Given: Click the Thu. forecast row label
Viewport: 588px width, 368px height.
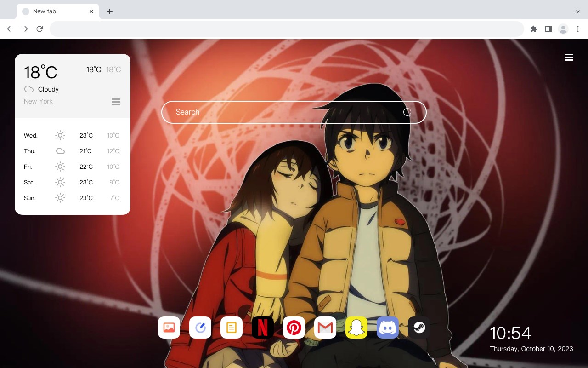Looking at the screenshot, I should tap(30, 151).
